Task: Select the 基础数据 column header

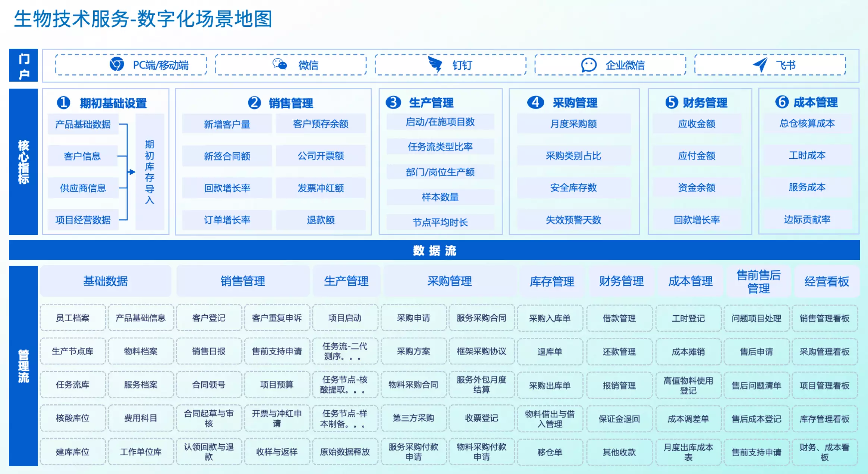Action: [106, 281]
